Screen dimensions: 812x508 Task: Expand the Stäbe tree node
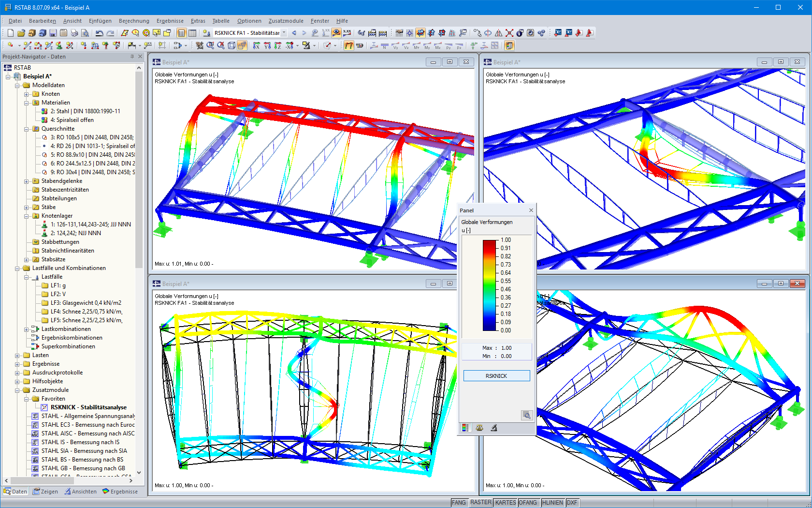click(27, 207)
